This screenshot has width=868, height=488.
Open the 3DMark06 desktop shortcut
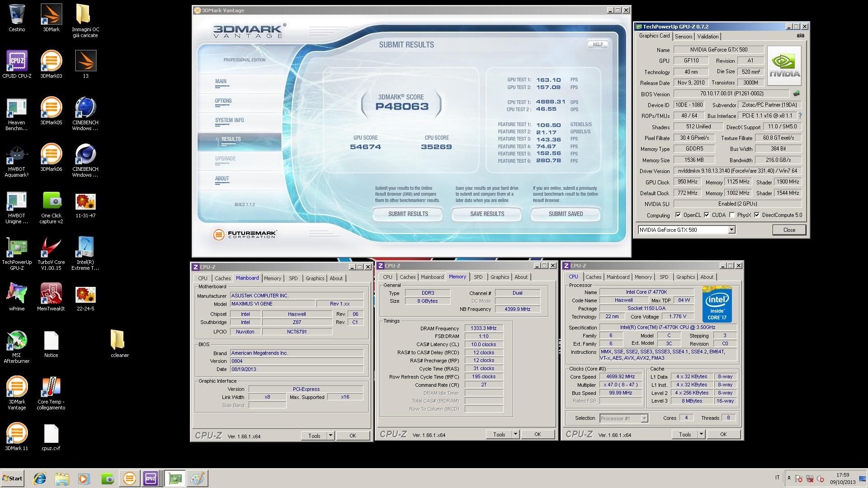[51, 157]
